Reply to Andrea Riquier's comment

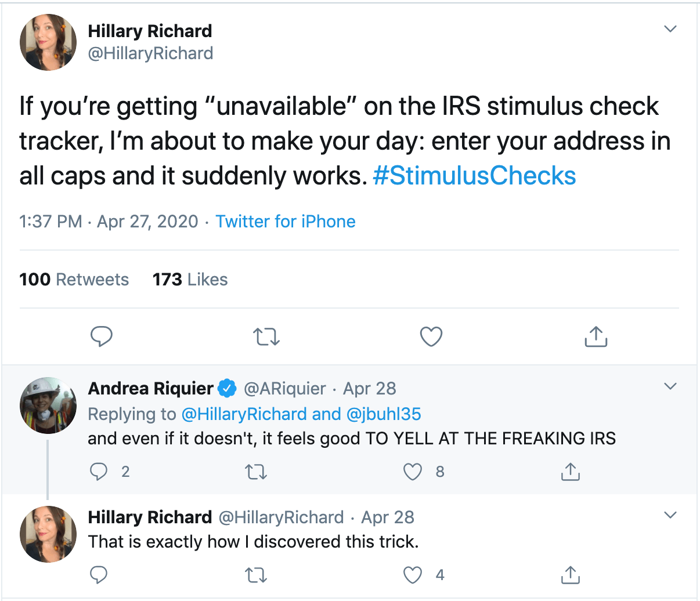99,472
